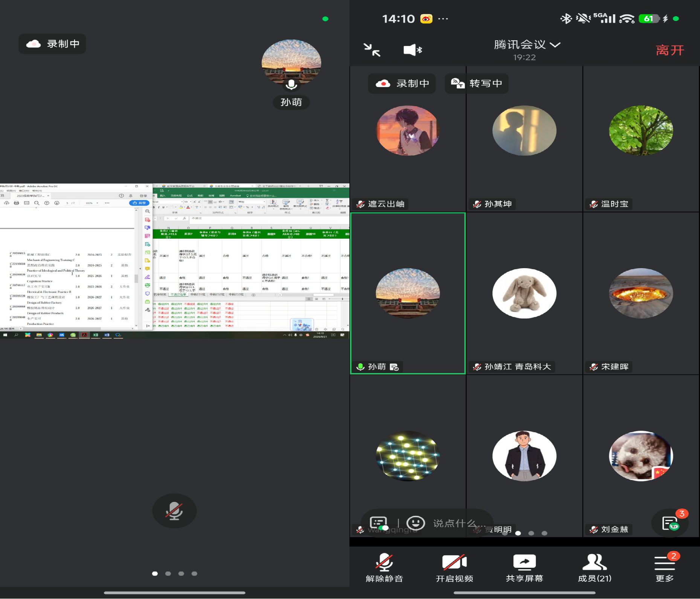Tap the floating muted microphone button
700x599 pixels.
click(x=174, y=511)
